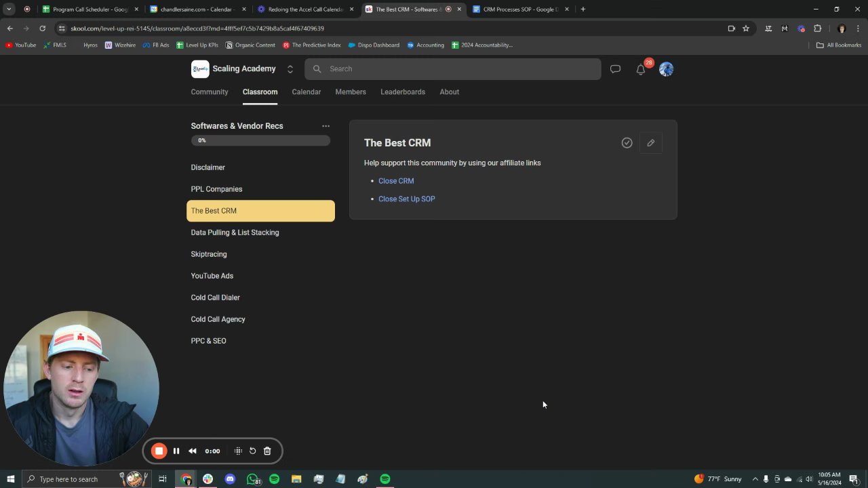Screen dimensions: 868x488
Task: Open the Skiptracing lesson
Action: pos(260,254)
